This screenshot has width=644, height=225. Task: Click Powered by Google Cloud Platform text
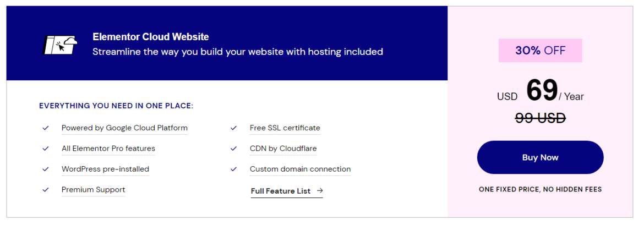coord(124,128)
